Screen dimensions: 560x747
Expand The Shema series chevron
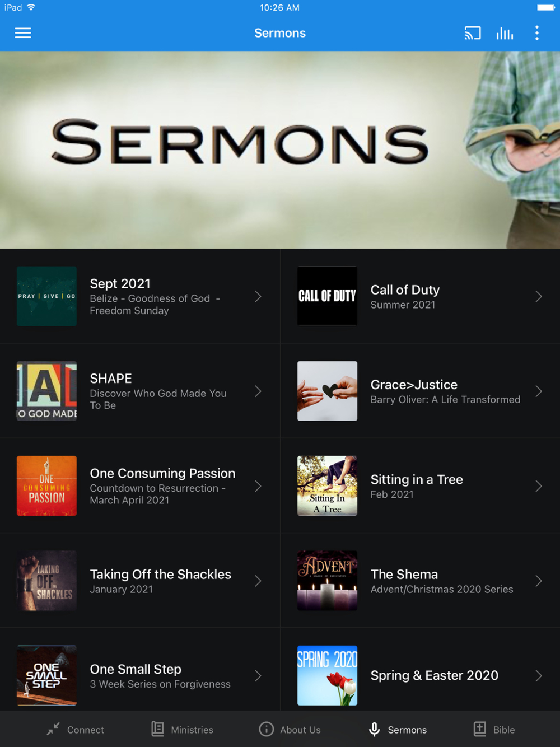(x=539, y=581)
